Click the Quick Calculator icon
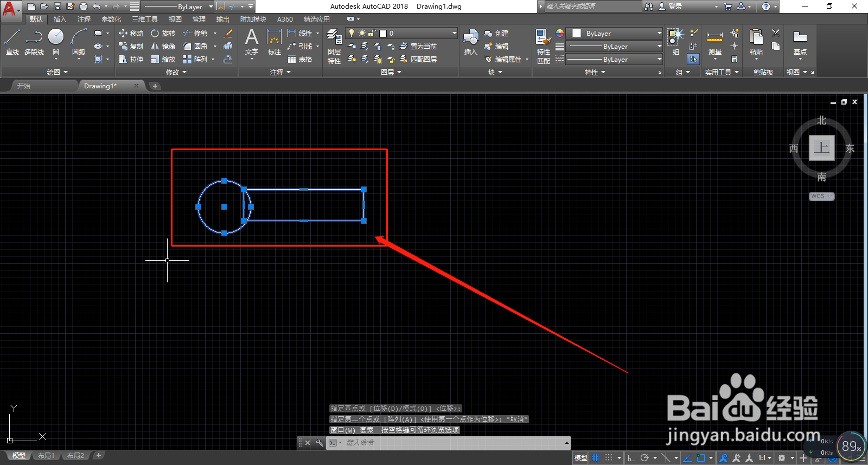Screen dimensions: 868x465 (734, 60)
